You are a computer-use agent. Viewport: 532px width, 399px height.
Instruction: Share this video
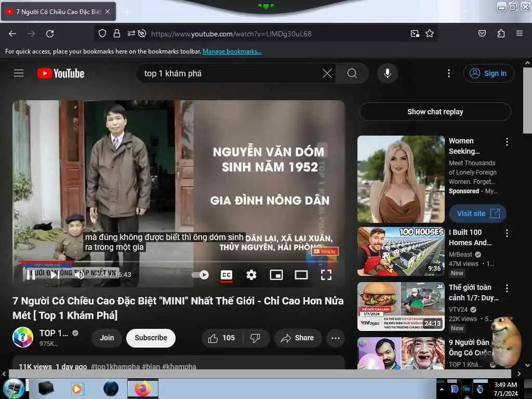[x=298, y=338]
